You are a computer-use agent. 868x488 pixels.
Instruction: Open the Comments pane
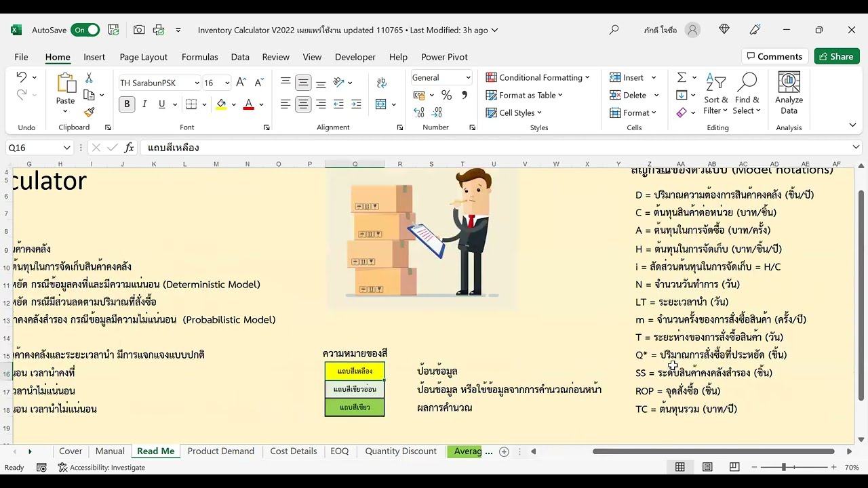(x=774, y=56)
